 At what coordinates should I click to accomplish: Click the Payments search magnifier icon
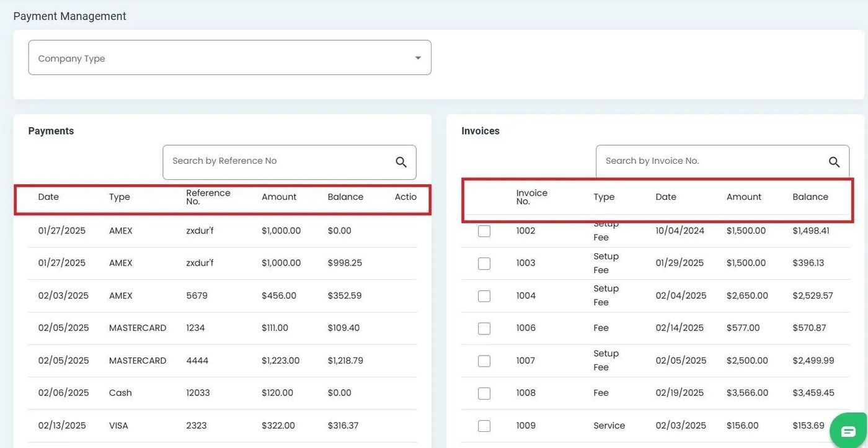click(401, 162)
